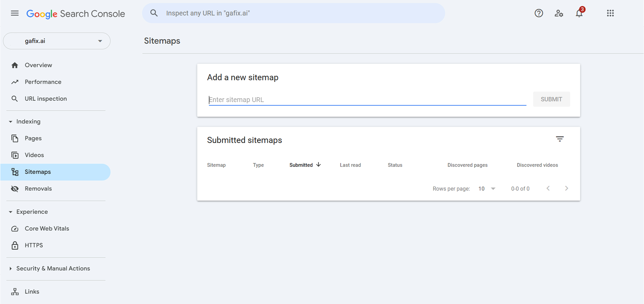Expand Security & Manual Actions section
The height and width of the screenshot is (304, 644).
(11, 269)
